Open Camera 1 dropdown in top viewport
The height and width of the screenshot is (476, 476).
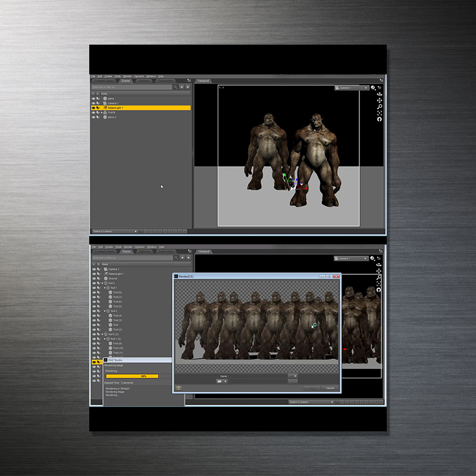(352, 88)
